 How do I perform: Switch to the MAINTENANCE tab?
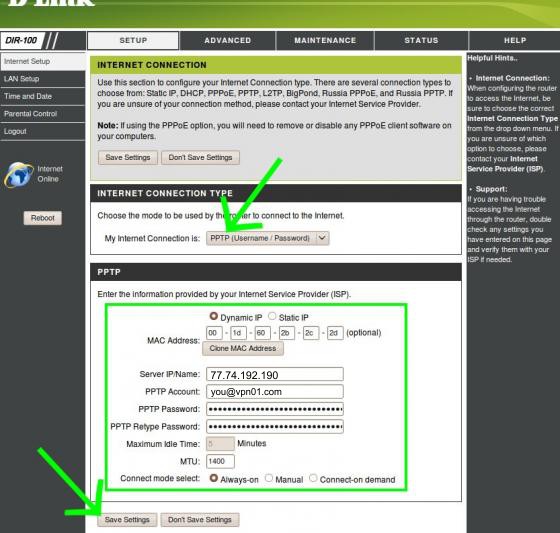(x=325, y=40)
